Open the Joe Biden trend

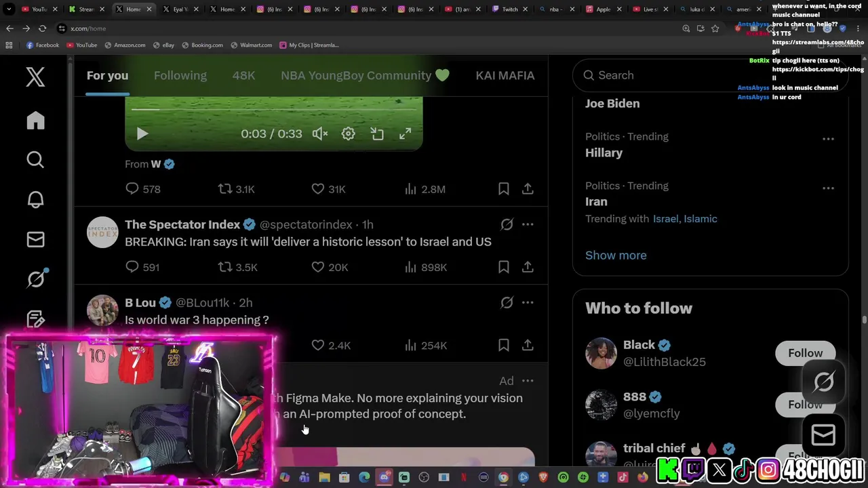[x=612, y=103]
